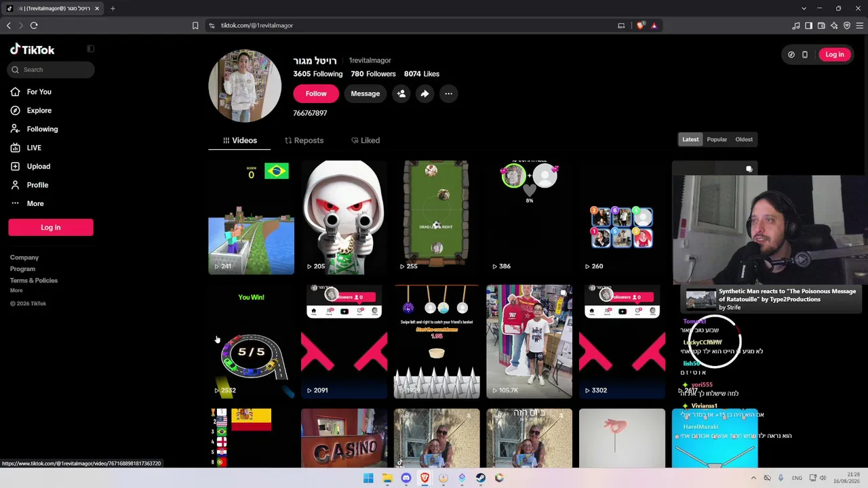Image resolution: width=868 pixels, height=488 pixels.
Task: Open the Brave Shields lion icon
Action: point(641,26)
